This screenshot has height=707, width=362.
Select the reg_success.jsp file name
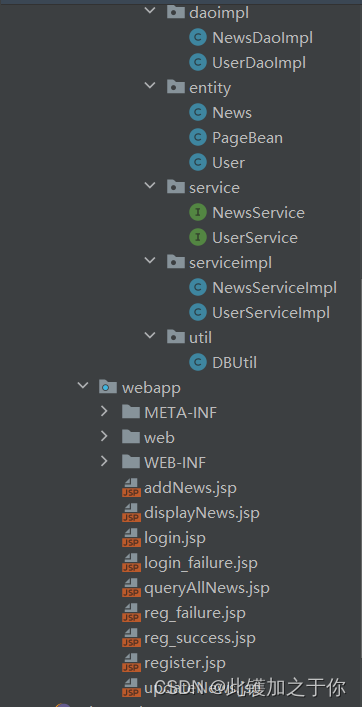(200, 638)
